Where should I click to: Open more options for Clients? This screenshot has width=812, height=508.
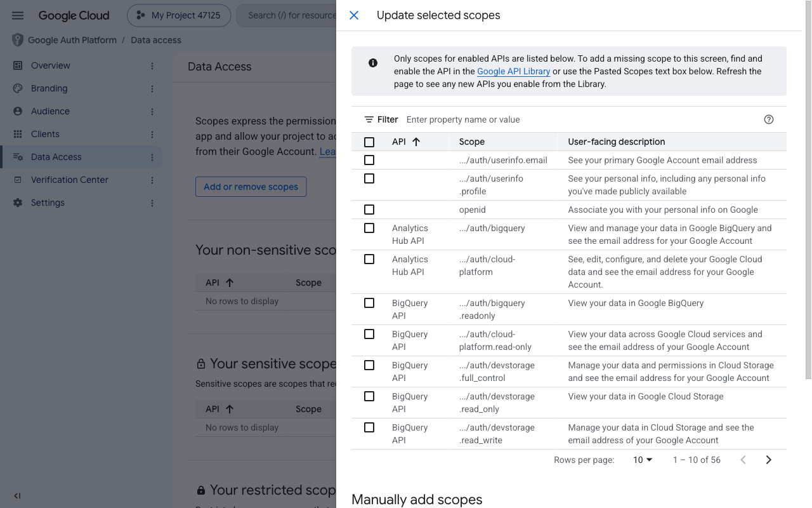[x=152, y=134]
